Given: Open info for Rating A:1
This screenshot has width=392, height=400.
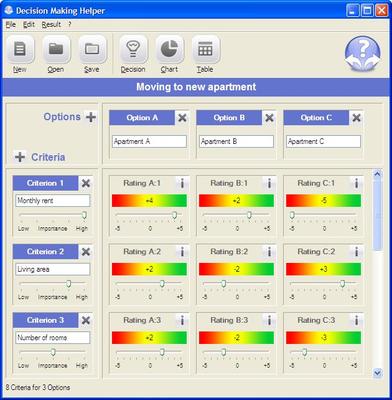Looking at the screenshot, I should point(182,183).
